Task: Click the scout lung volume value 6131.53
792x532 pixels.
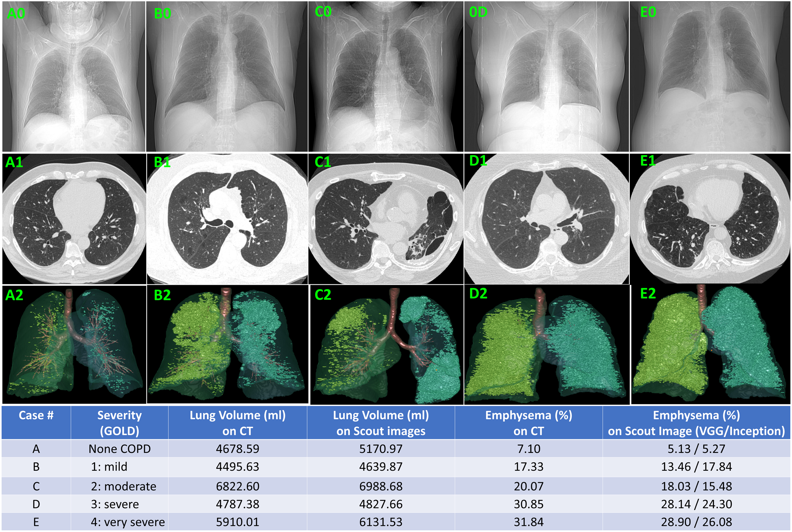Action: (381, 522)
